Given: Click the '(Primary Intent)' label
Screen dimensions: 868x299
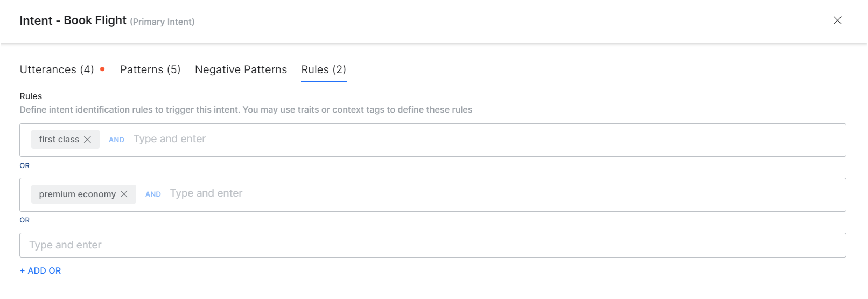Looking at the screenshot, I should click(162, 22).
